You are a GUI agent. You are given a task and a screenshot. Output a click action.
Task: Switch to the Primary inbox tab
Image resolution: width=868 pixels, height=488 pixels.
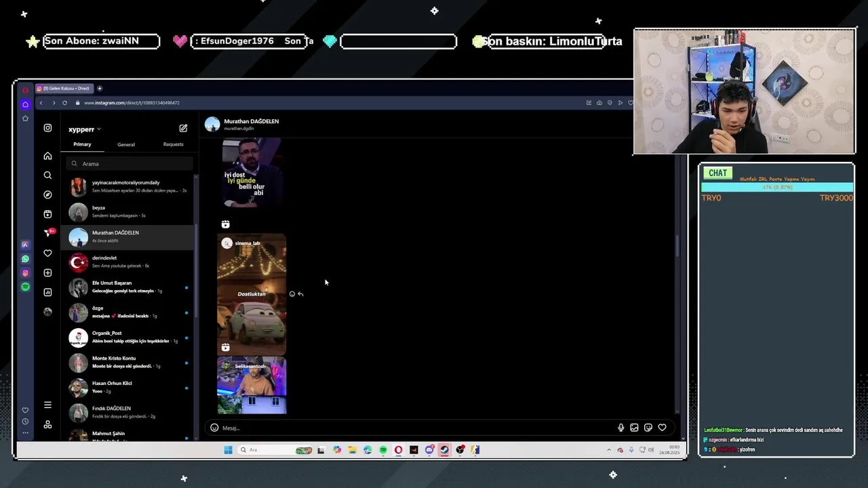click(x=82, y=144)
